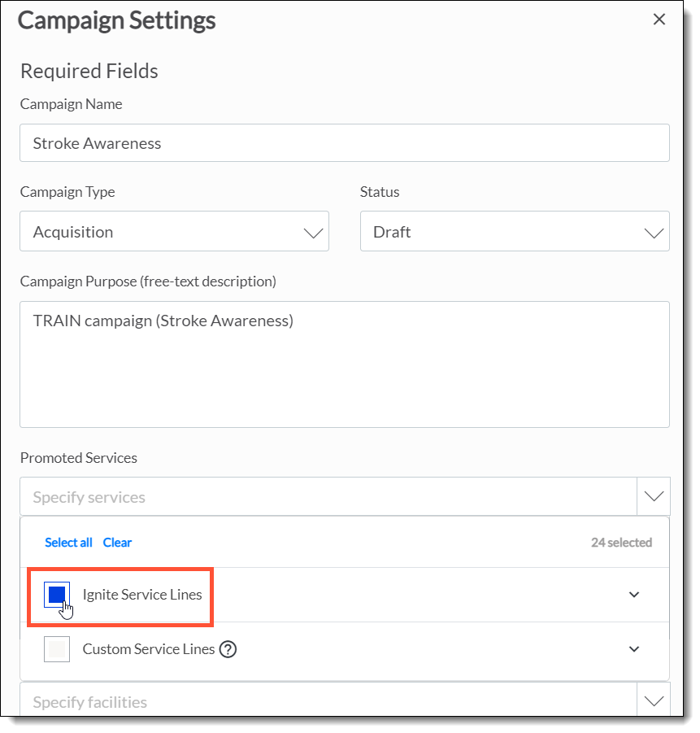Click the Select all link

click(x=68, y=543)
